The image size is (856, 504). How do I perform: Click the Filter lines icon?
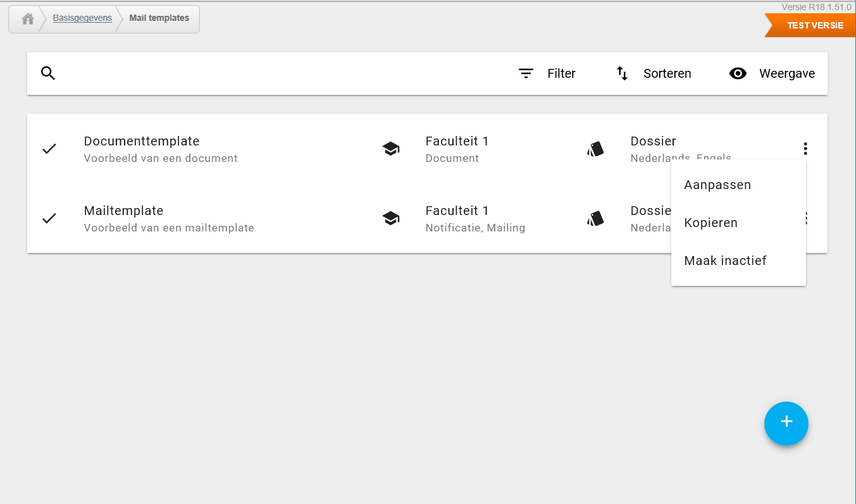pyautogui.click(x=526, y=73)
